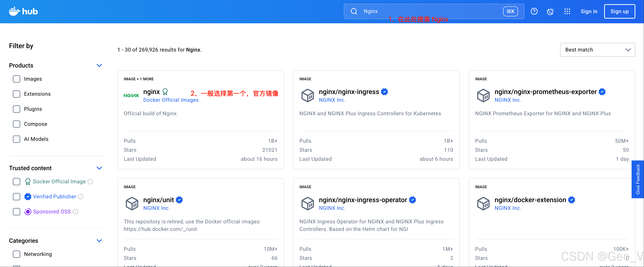This screenshot has width=644, height=267.
Task: Click the nginx-ingress-operator cube icon
Action: click(308, 203)
